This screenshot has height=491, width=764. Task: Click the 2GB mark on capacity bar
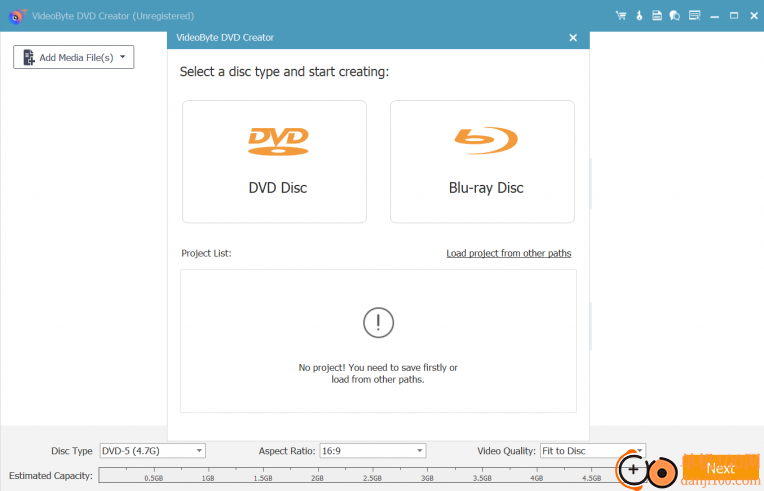click(317, 478)
